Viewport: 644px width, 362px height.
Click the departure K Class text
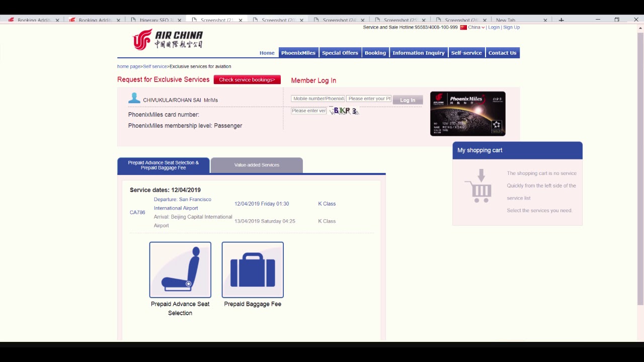click(x=327, y=204)
